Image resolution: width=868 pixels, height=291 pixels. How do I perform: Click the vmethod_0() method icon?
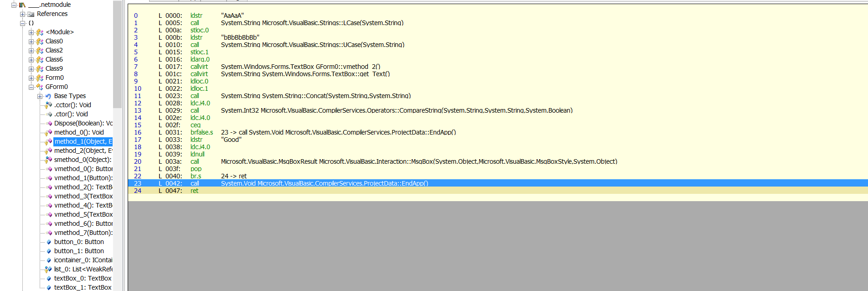49,169
